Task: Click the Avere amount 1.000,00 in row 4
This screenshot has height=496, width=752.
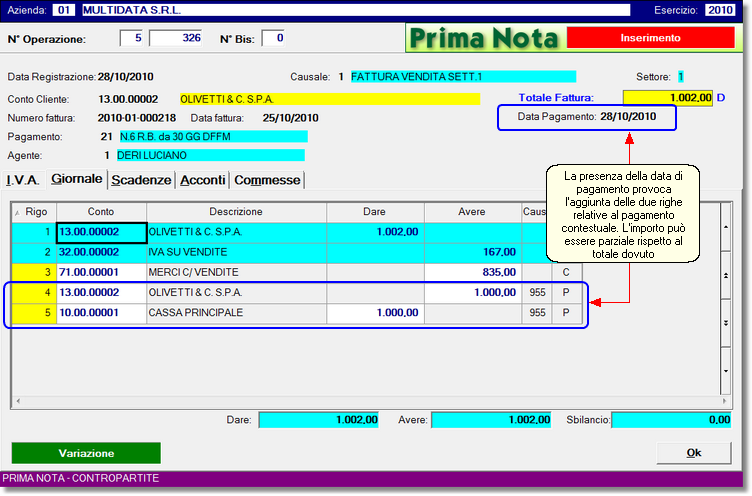Action: coord(473,293)
